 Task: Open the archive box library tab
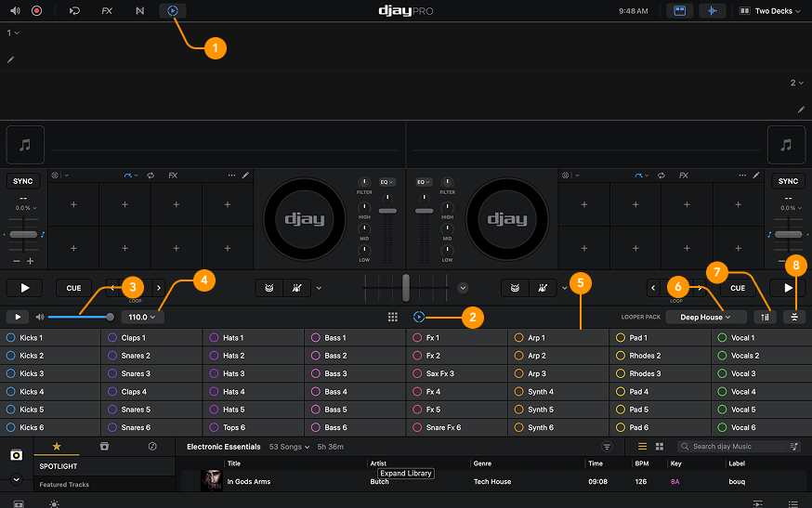pos(104,447)
